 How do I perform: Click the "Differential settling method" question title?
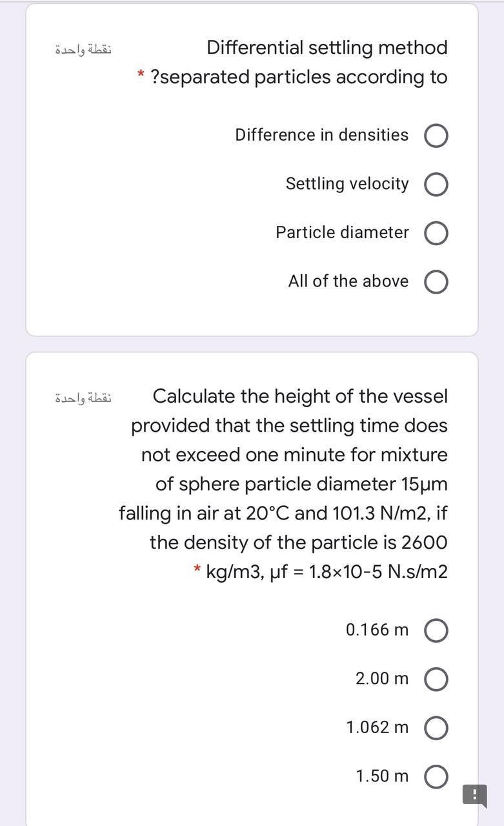pyautogui.click(x=327, y=47)
